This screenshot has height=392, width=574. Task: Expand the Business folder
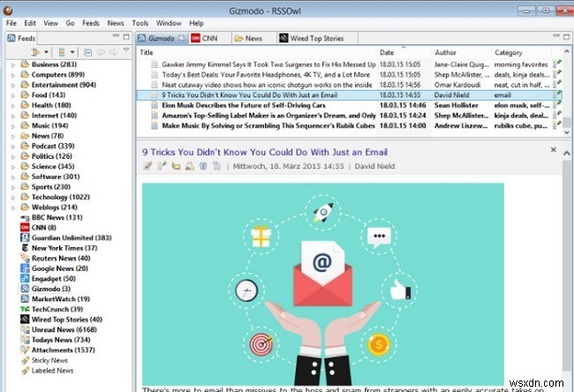(x=13, y=64)
